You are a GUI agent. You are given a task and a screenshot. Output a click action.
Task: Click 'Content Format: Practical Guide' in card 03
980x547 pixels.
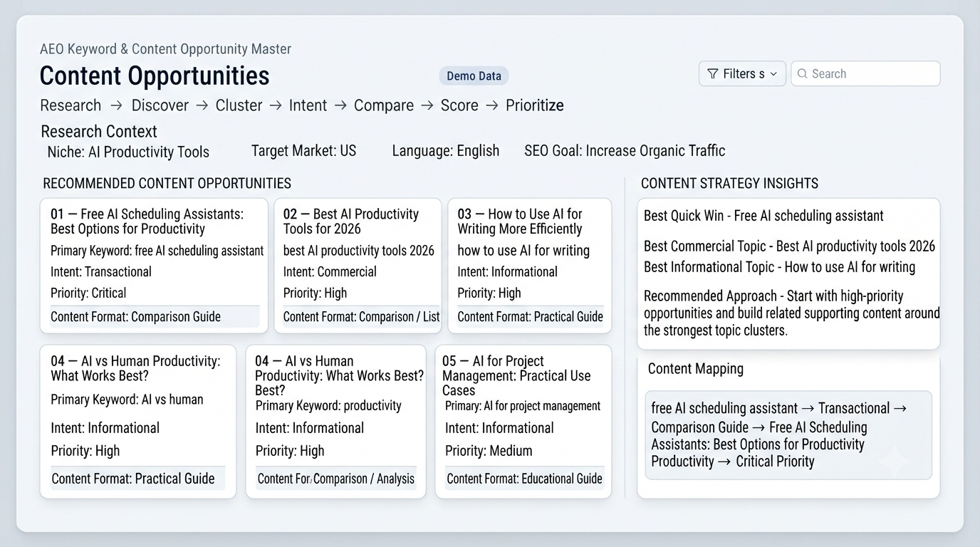tap(530, 317)
